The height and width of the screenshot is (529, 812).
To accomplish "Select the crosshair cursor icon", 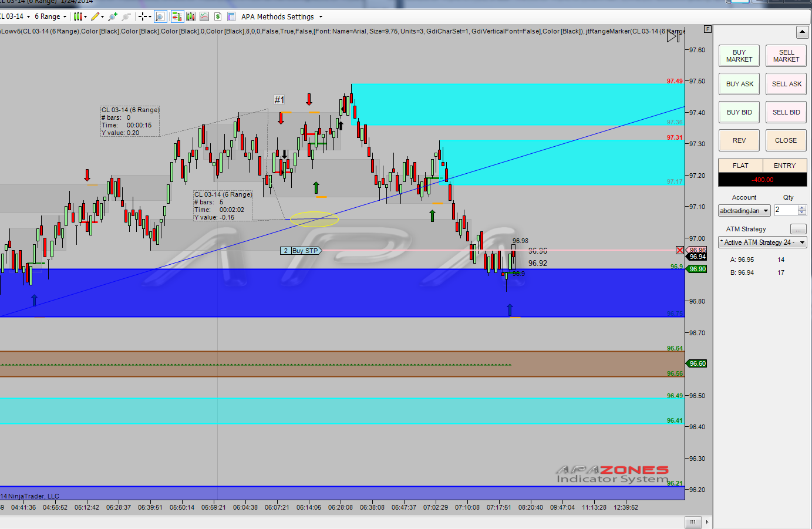I will click(x=142, y=16).
